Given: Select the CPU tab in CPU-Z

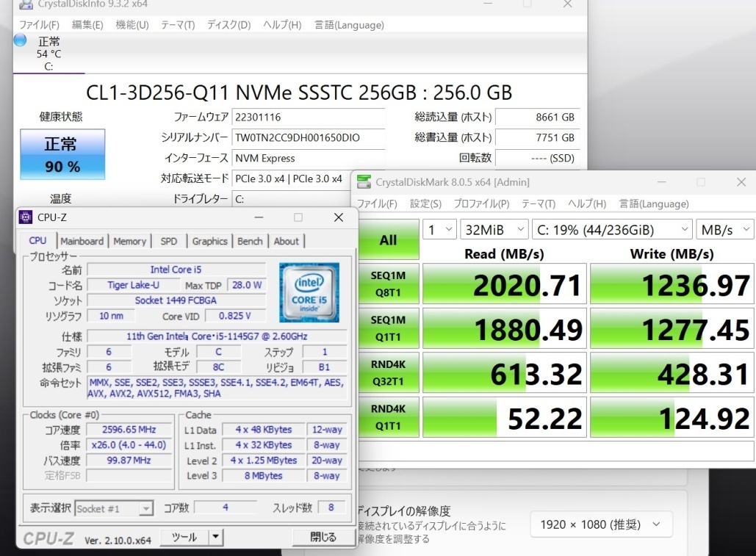Looking at the screenshot, I should point(37,240).
